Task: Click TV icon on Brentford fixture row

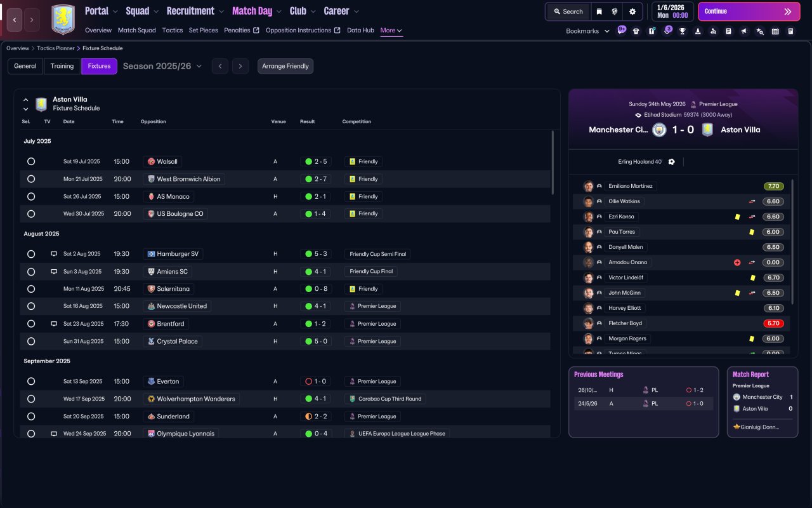Action: (54, 324)
